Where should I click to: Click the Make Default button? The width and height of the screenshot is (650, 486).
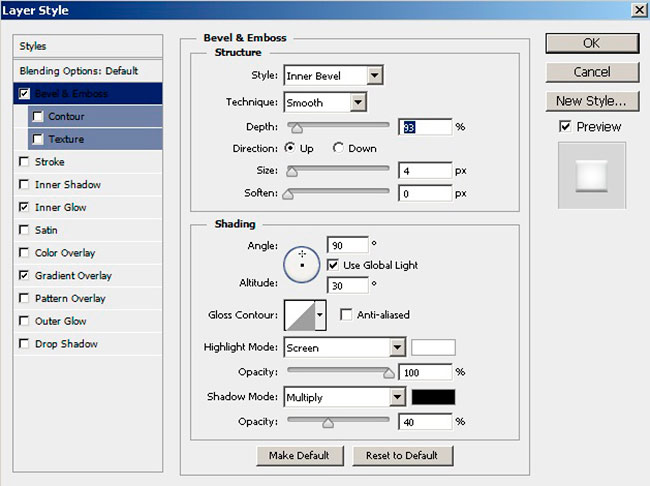click(300, 455)
